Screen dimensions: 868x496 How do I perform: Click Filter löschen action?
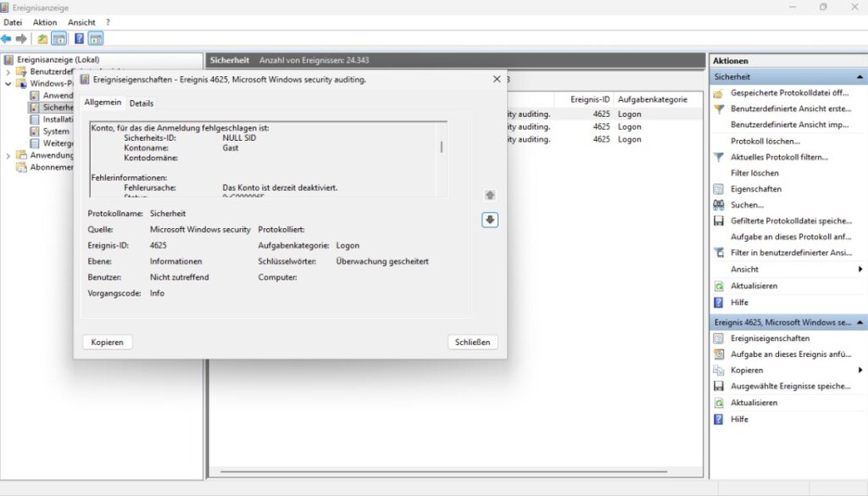(x=754, y=173)
